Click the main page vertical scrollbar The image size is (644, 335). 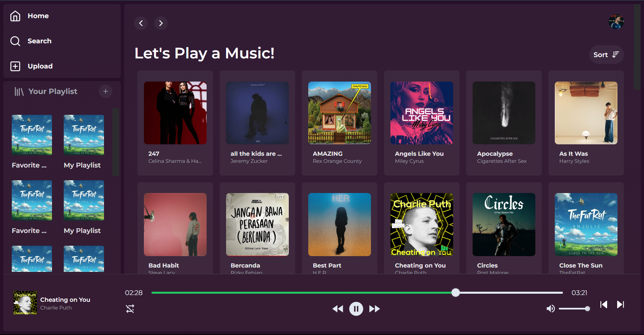(637, 47)
